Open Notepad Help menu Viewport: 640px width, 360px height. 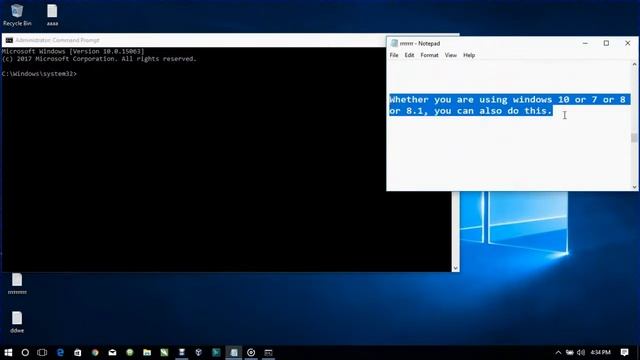tap(469, 55)
